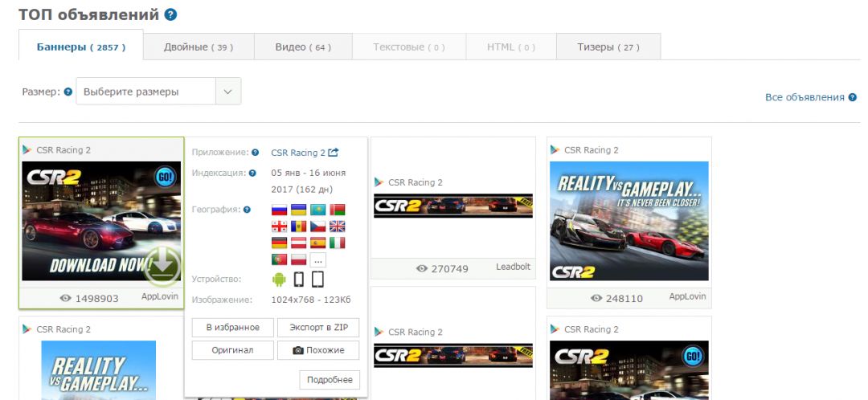Click the ТОП объявлений heading
This screenshot has height=400, width=868.
[89, 15]
